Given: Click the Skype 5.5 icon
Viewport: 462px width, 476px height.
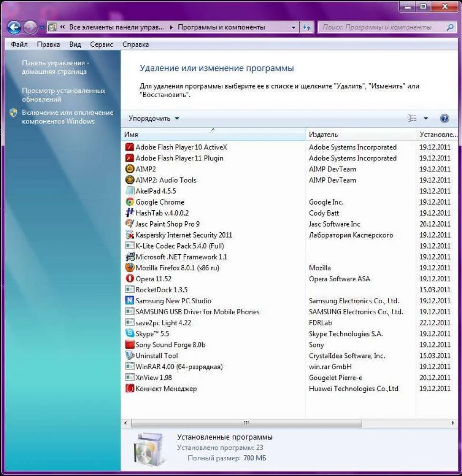Looking at the screenshot, I should tap(129, 334).
